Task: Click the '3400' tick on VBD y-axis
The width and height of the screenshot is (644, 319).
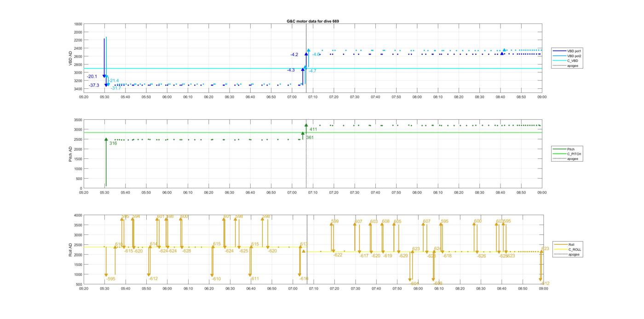Action: coord(78,89)
